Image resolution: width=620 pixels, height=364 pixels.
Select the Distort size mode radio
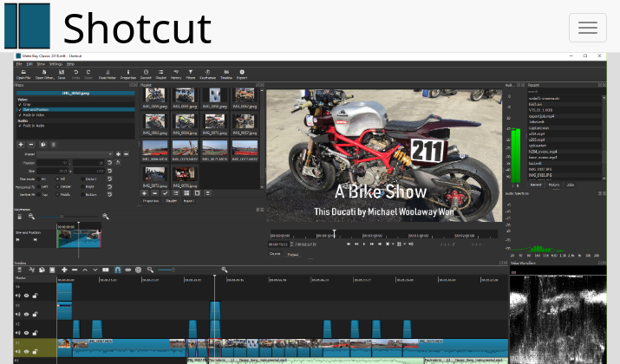82,179
